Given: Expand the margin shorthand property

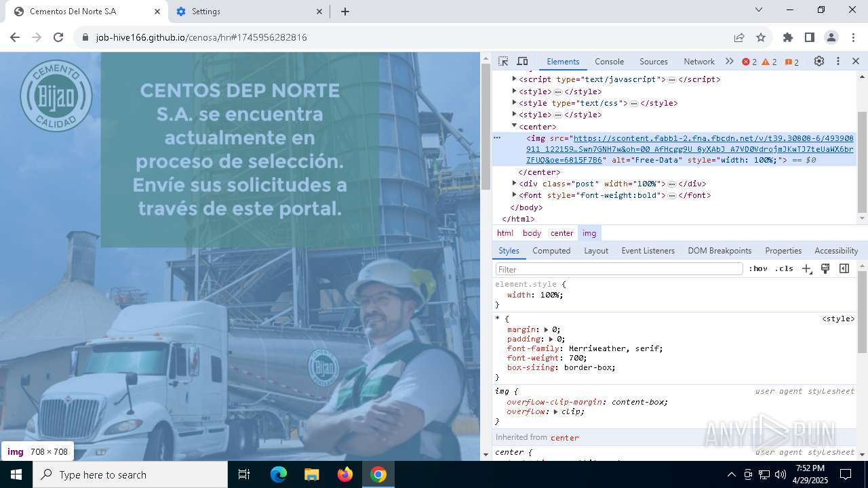Looking at the screenshot, I should (x=547, y=329).
